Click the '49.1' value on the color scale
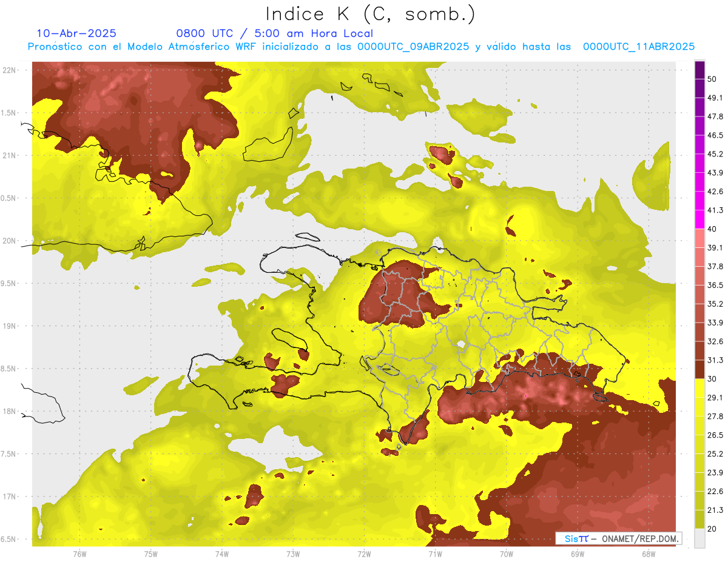728x562 pixels. 716,98
